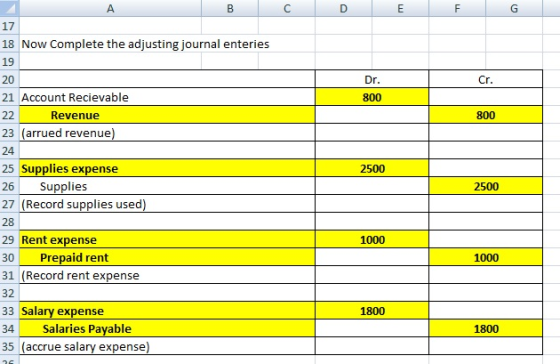Select the 'Rent expense' cell
The image size is (560, 364).
(x=167, y=239)
